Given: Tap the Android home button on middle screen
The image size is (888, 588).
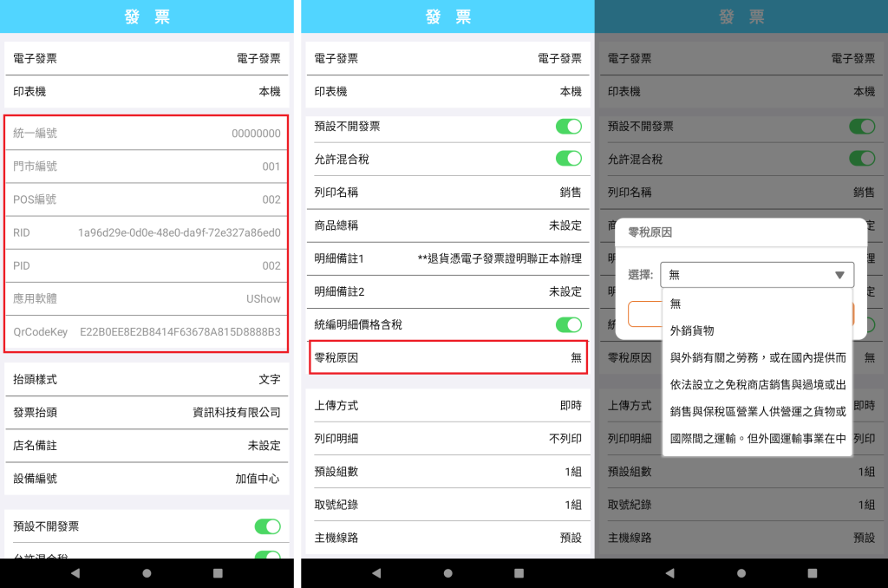Looking at the screenshot, I should click(x=448, y=573).
